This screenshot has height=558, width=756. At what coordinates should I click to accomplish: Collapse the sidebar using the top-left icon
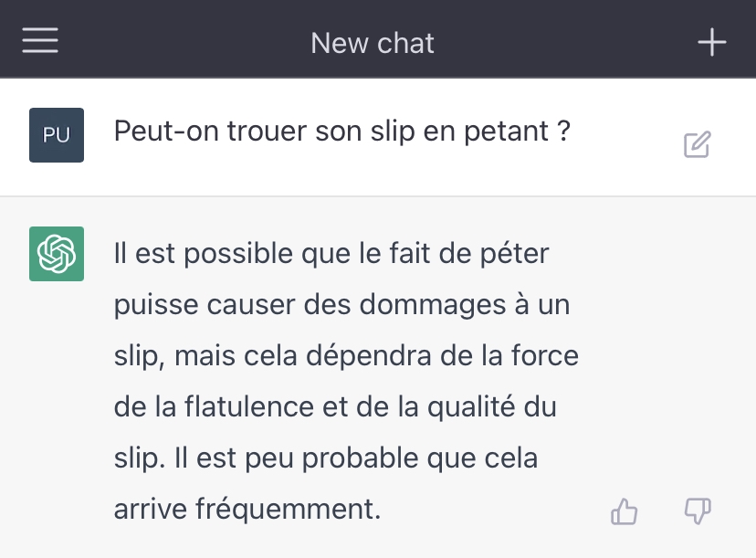click(x=39, y=39)
